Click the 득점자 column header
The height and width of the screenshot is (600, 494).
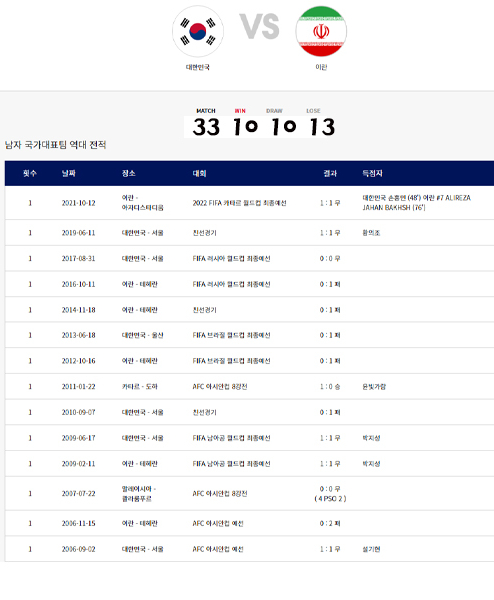372,173
